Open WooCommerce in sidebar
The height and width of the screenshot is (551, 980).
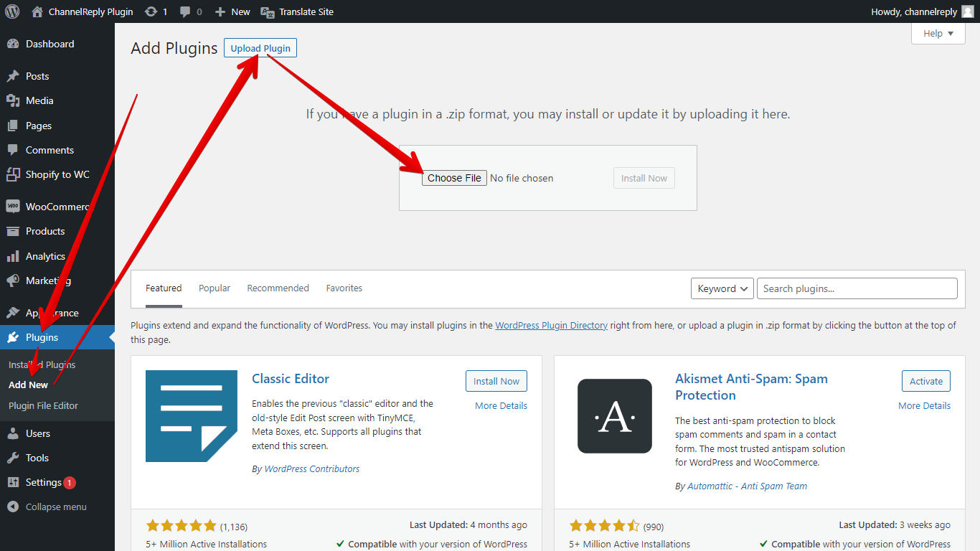click(57, 207)
